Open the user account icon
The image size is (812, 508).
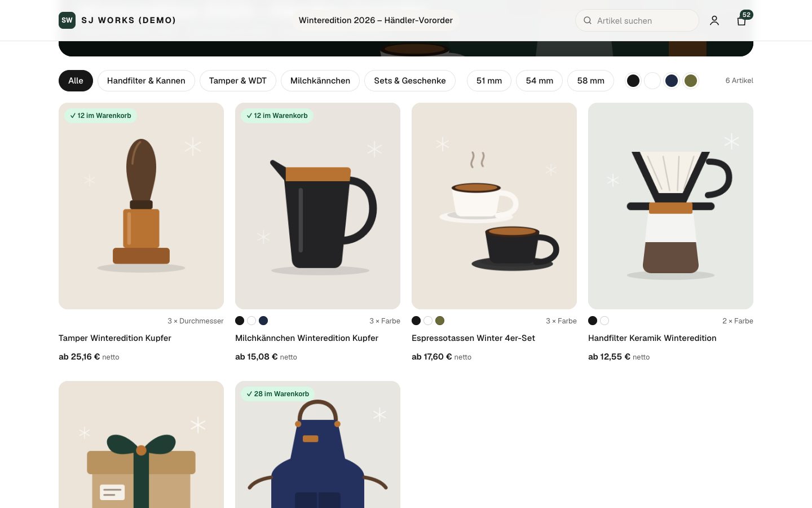point(714,20)
